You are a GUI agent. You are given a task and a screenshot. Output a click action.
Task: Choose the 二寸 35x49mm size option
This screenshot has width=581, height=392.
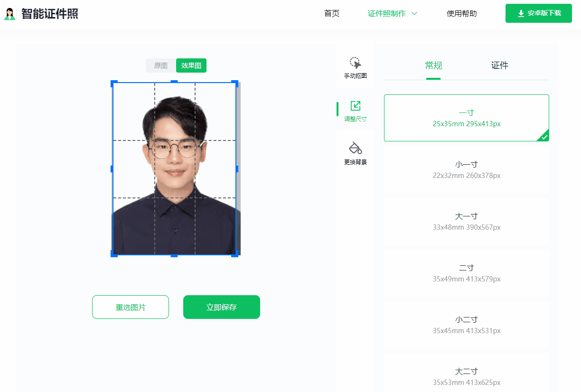click(x=467, y=273)
